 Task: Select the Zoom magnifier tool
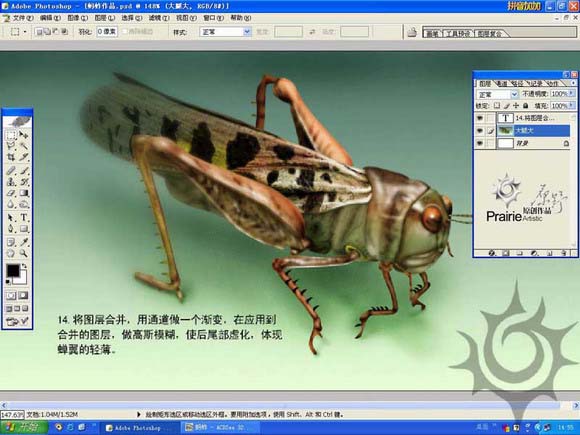24,253
